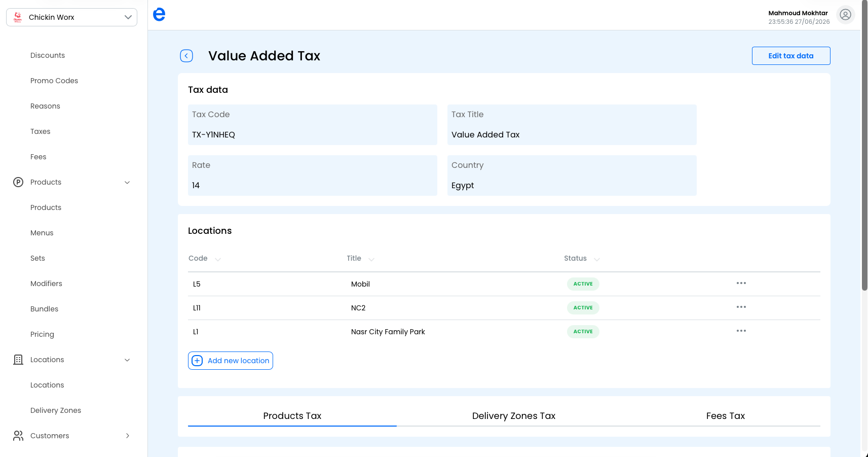This screenshot has width=868, height=457.
Task: Switch to the Products Tax tab
Action: click(292, 416)
